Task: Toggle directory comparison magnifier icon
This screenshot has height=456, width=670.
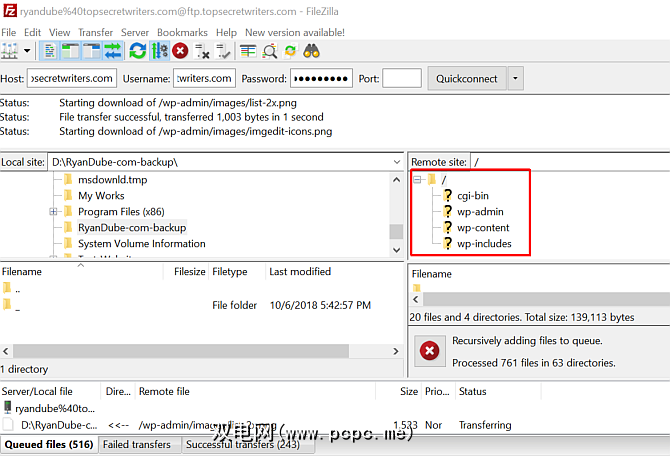Action: click(269, 51)
